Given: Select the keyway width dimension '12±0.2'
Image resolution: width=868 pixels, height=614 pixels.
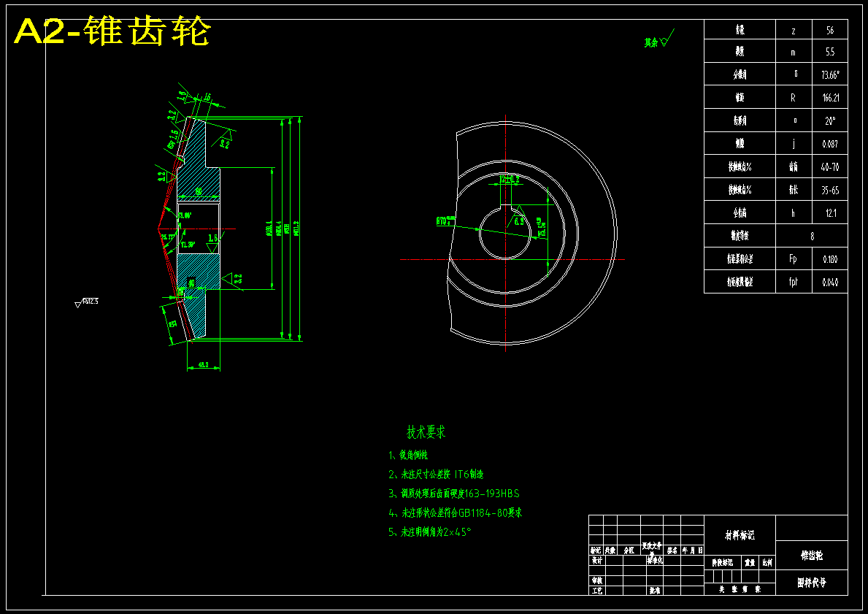Looking at the screenshot, I should pyautogui.click(x=510, y=180).
